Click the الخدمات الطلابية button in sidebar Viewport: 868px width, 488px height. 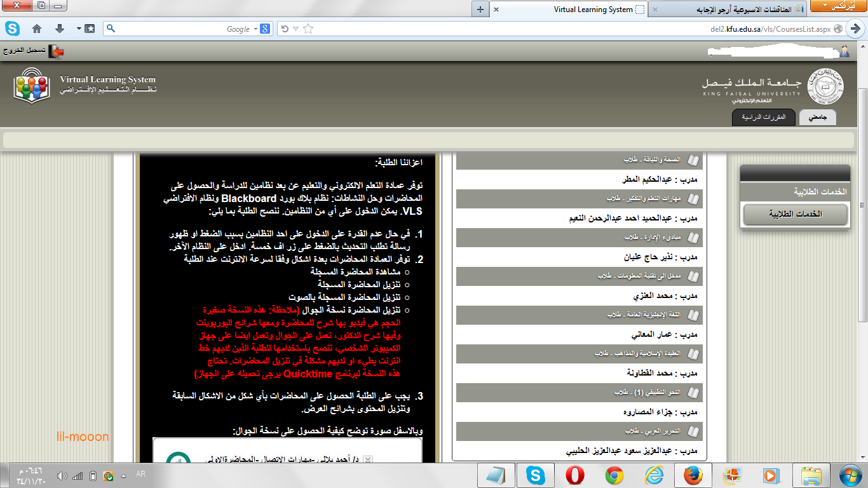796,214
